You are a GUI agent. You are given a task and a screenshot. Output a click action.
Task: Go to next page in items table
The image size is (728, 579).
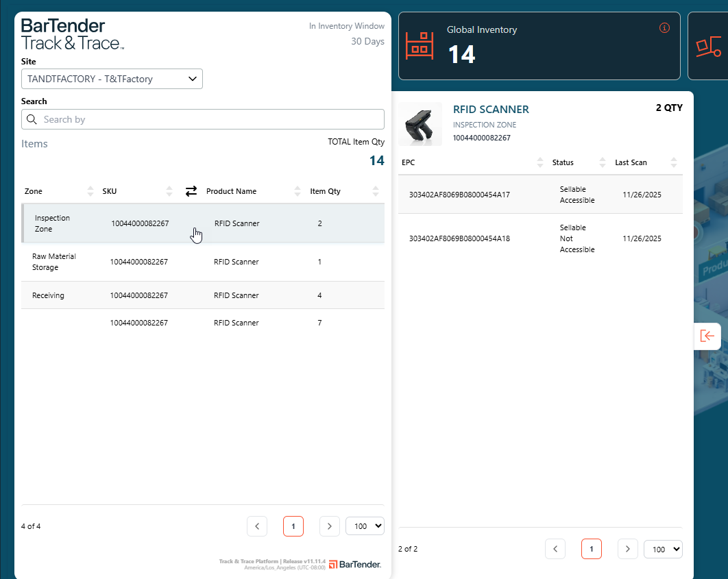(330, 526)
